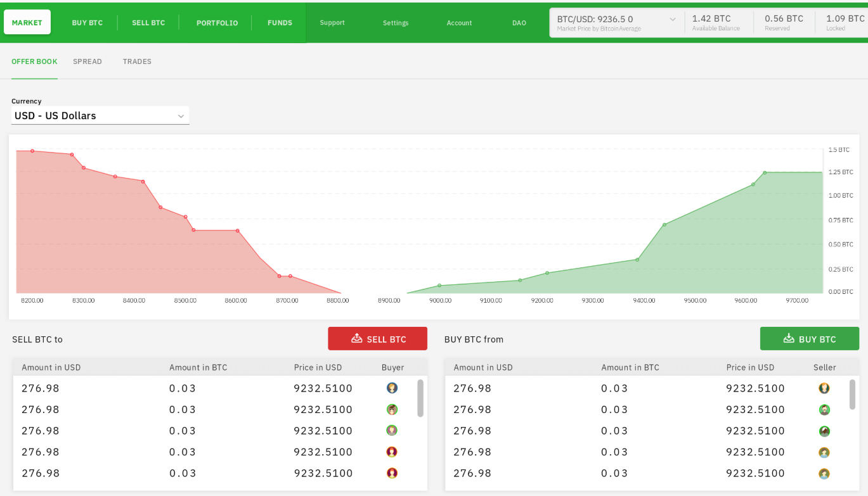The height and width of the screenshot is (496, 868).
Task: Click the 0.56 BTC Reserved value
Action: point(784,22)
